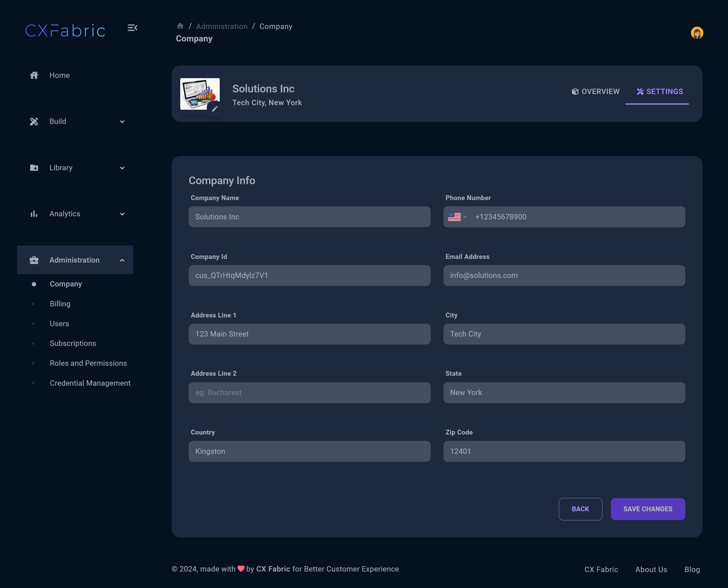Viewport: 728px width, 588px height.
Task: Open Billing in the Administration submenu
Action: 60,304
